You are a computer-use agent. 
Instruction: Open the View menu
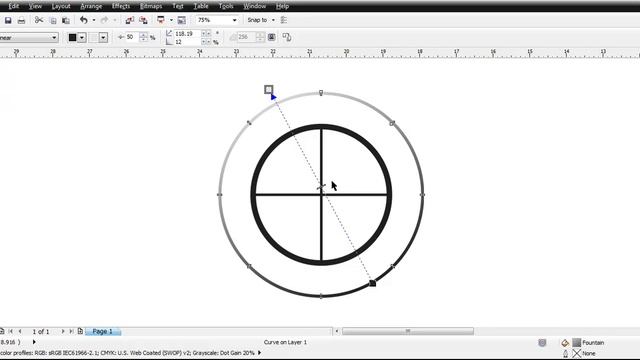[x=35, y=6]
